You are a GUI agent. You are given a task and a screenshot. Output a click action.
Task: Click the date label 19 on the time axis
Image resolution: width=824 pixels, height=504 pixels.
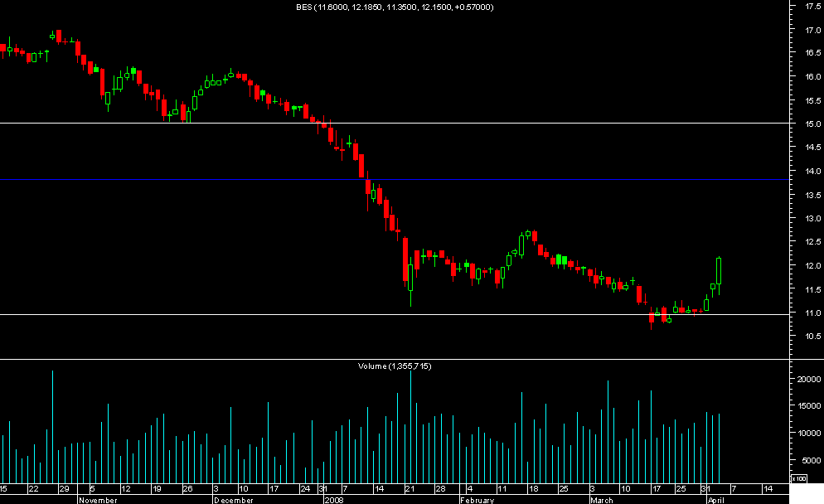point(157,489)
